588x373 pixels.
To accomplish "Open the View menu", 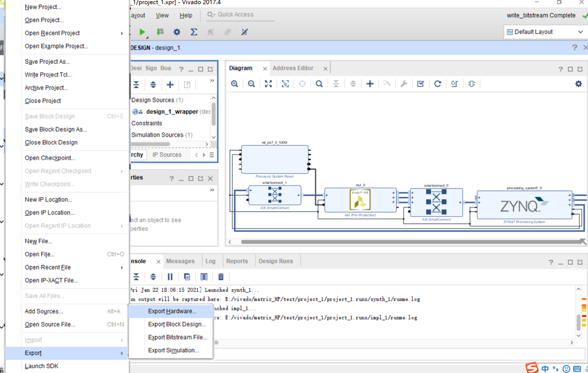I will click(x=162, y=15).
